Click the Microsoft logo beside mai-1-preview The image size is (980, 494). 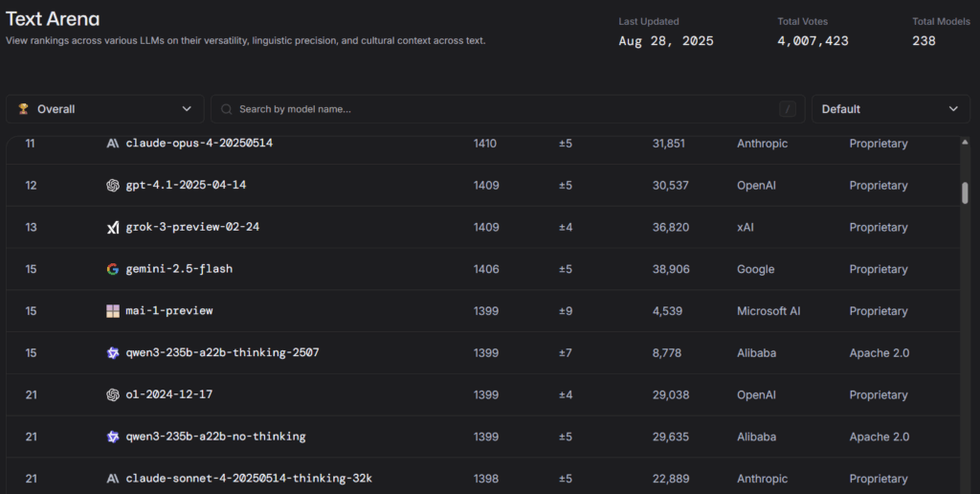click(113, 311)
